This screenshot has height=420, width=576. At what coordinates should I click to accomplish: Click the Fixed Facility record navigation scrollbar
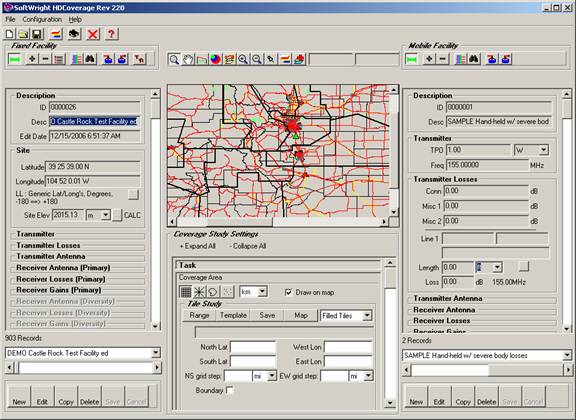[83, 367]
